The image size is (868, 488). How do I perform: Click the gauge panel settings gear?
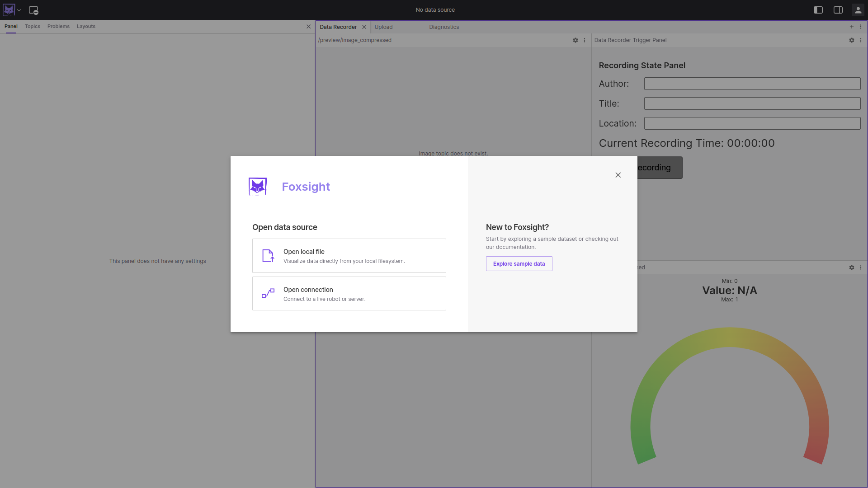(x=852, y=267)
